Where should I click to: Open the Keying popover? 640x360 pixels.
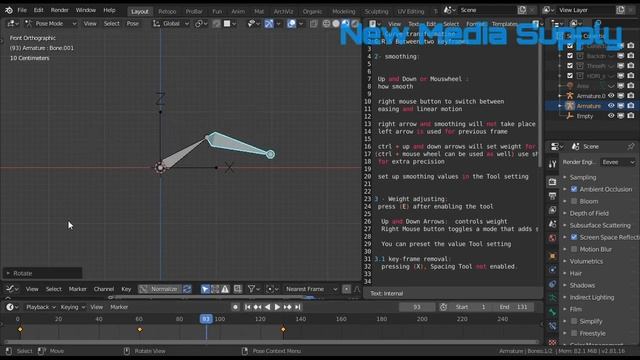(72, 307)
